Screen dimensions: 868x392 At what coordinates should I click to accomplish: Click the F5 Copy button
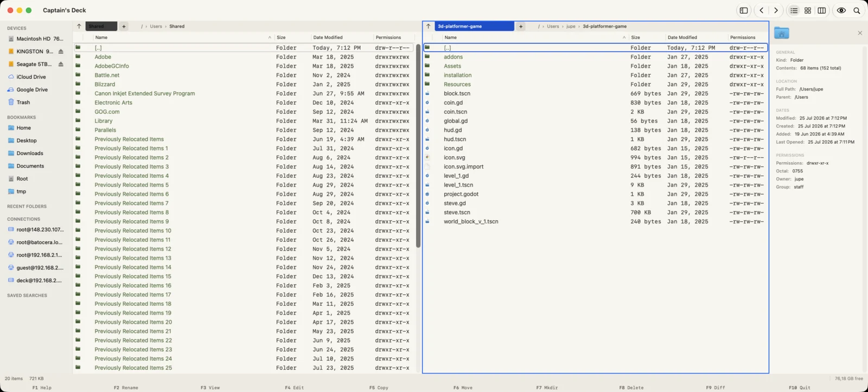(x=379, y=388)
